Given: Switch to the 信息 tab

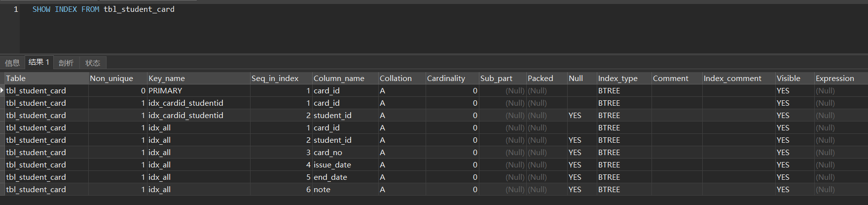Looking at the screenshot, I should coord(12,63).
